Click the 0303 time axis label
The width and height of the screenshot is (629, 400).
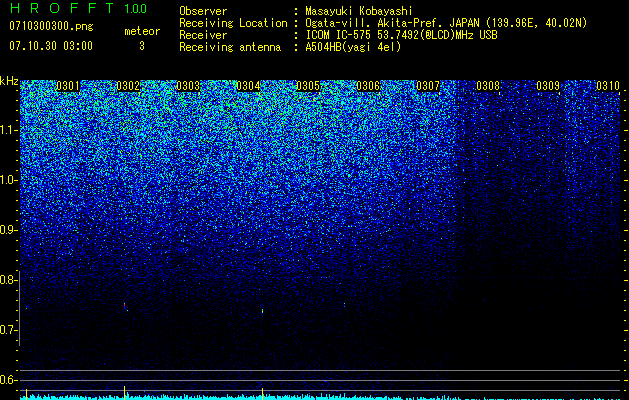coord(188,86)
